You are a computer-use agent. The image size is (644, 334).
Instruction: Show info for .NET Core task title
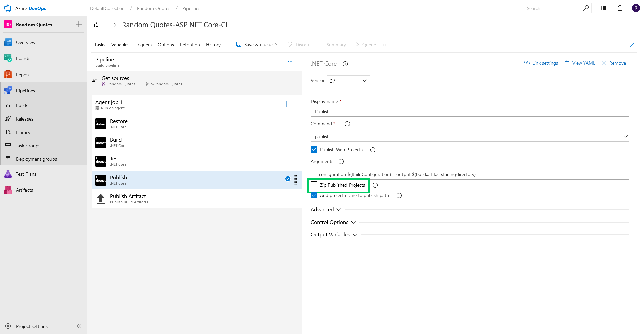pos(345,64)
